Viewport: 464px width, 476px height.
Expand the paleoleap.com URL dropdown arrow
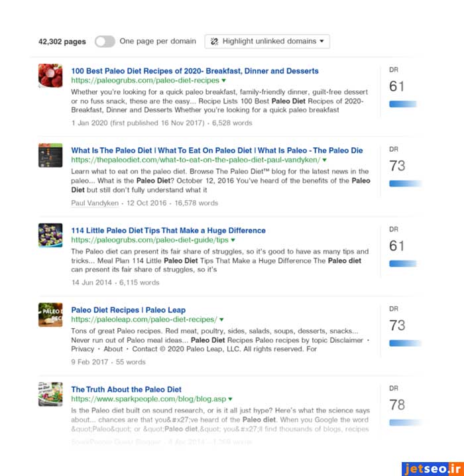[x=221, y=320]
